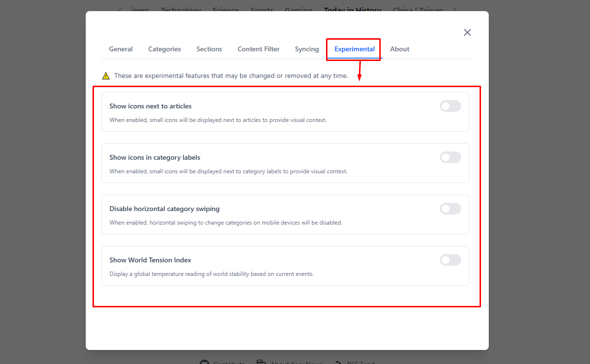Switch to the Gaming news category
This screenshot has width=590, height=364.
(298, 8)
